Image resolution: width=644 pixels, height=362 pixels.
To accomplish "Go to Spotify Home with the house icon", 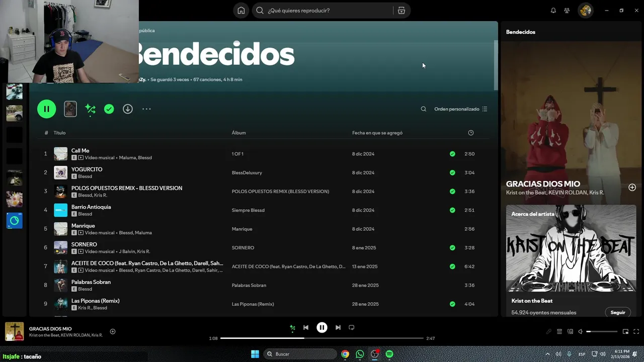I will [241, 11].
